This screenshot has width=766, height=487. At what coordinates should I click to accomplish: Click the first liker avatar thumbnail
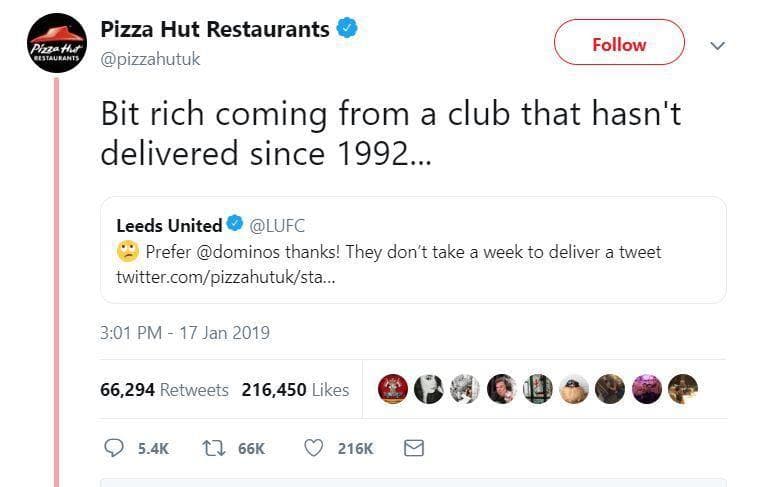[394, 389]
